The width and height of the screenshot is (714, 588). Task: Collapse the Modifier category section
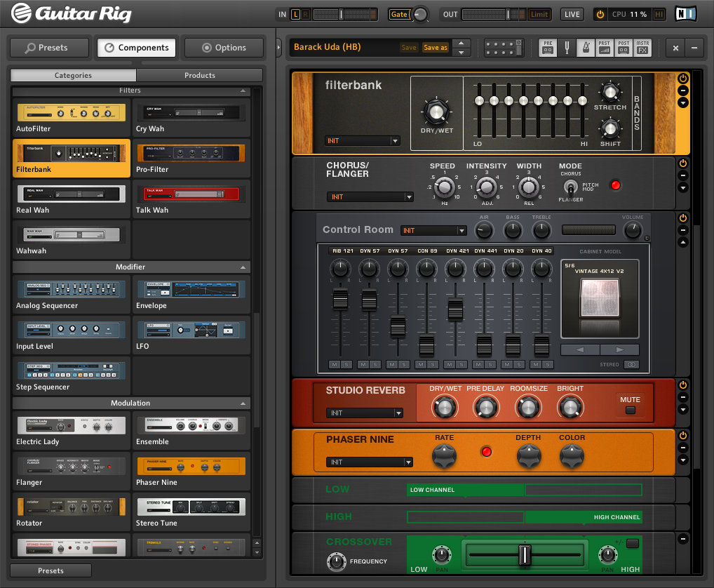243,267
